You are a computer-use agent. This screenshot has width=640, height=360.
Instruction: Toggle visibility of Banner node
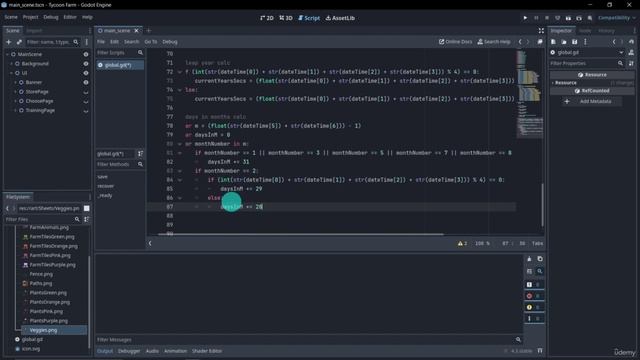[x=86, y=82]
